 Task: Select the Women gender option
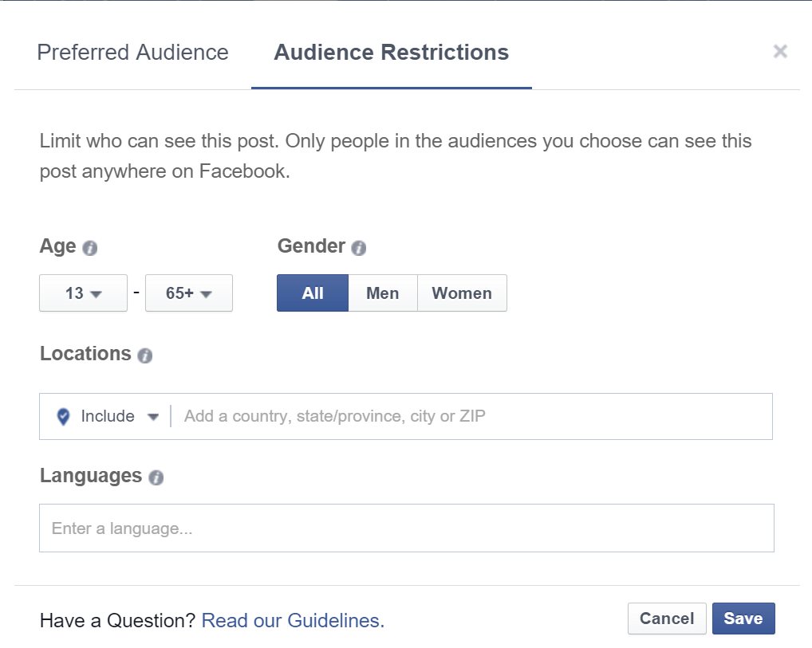click(x=462, y=293)
